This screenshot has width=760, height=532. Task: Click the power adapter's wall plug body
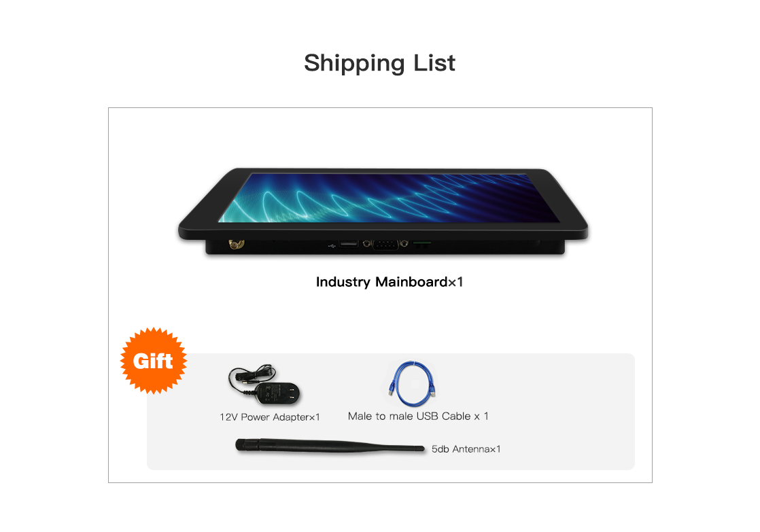pos(277,393)
